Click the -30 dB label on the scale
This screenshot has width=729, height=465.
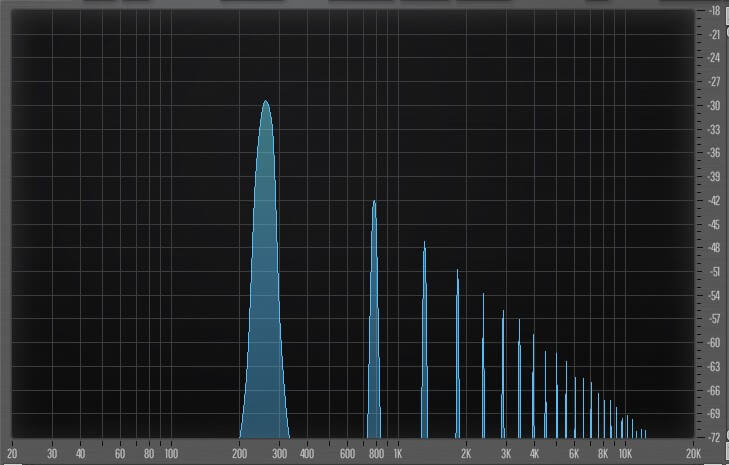tap(714, 106)
